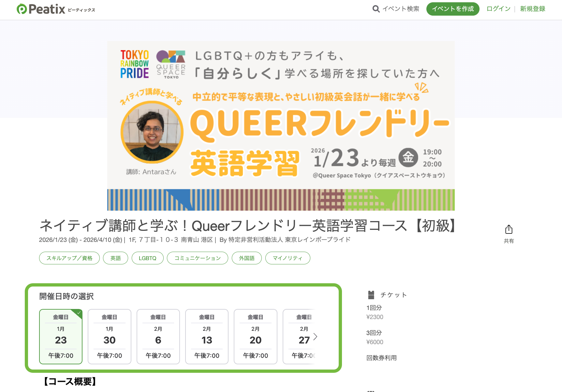Choose the February 27 date card
Viewport: 562px width, 392px height.
[299, 336]
